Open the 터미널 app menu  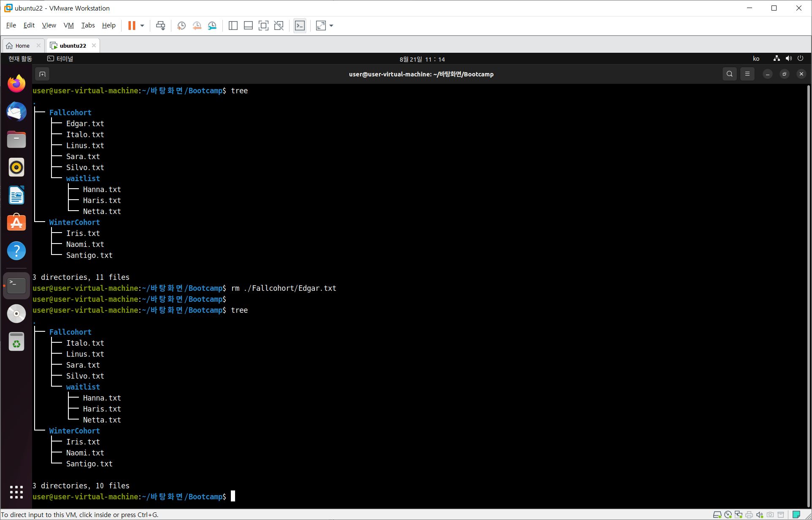(60, 59)
